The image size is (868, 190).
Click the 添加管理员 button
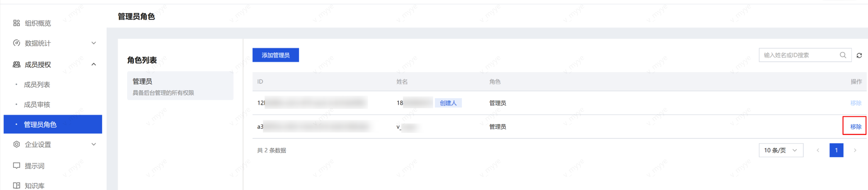[275, 55]
